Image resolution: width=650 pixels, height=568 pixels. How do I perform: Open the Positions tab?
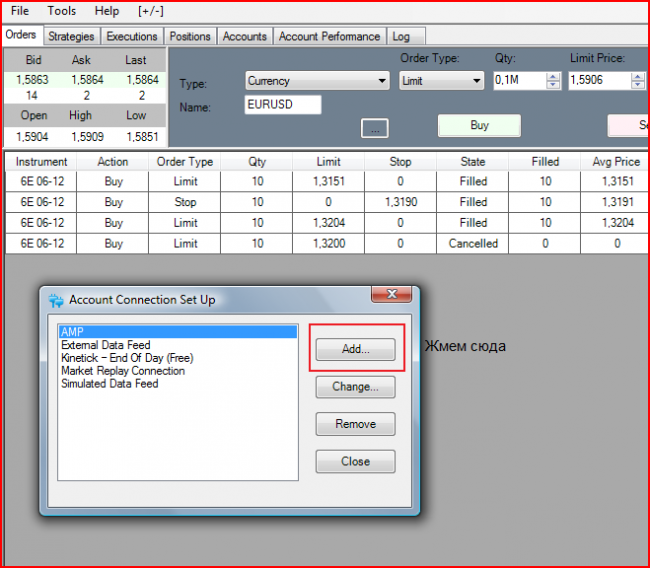[x=190, y=37]
